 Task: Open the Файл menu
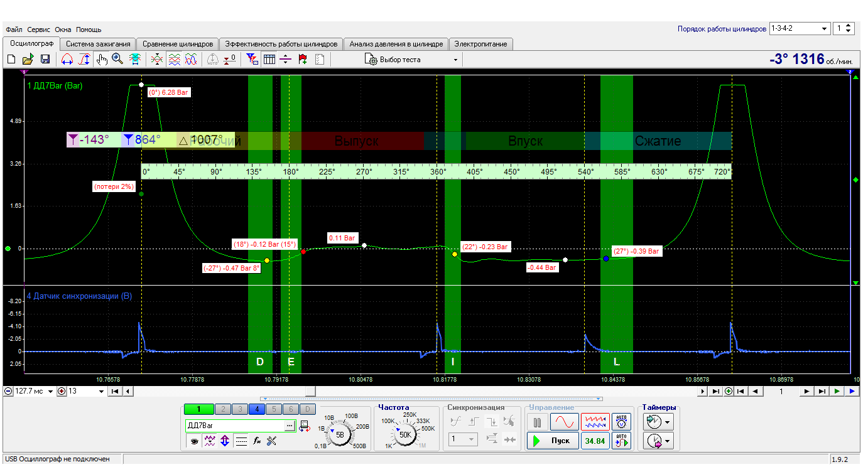pos(14,30)
